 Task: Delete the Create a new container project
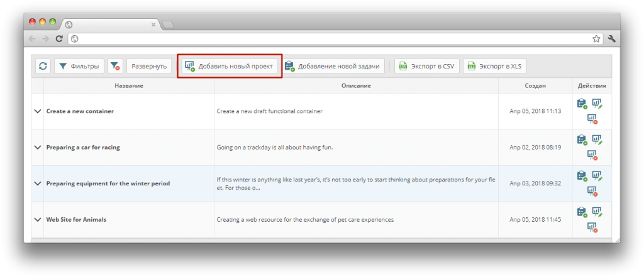[x=591, y=118]
